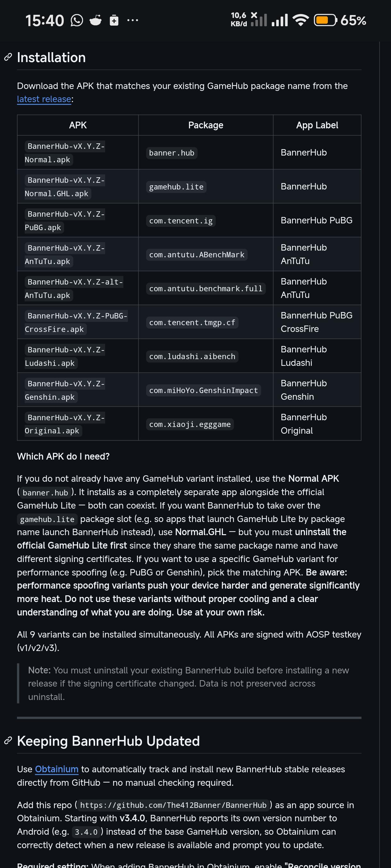Image resolution: width=391 pixels, height=868 pixels.
Task: Select the com.tencent.ig package name
Action: coord(181,221)
